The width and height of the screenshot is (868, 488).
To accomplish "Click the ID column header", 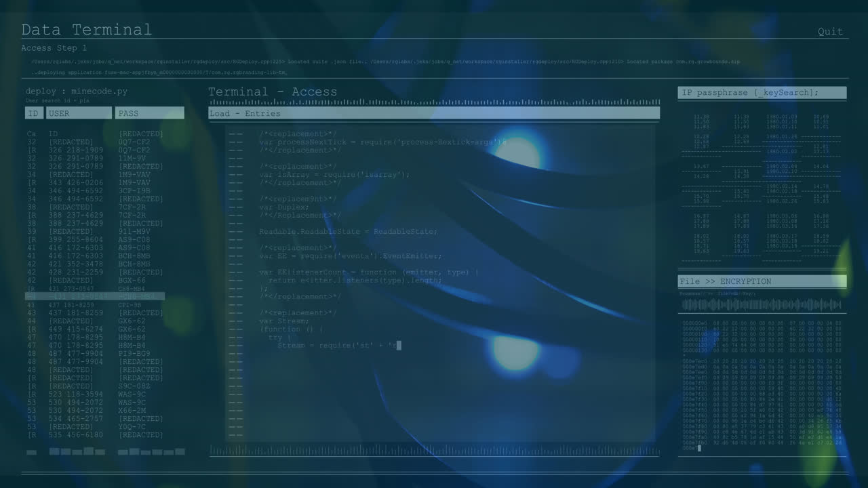I will click(x=33, y=113).
